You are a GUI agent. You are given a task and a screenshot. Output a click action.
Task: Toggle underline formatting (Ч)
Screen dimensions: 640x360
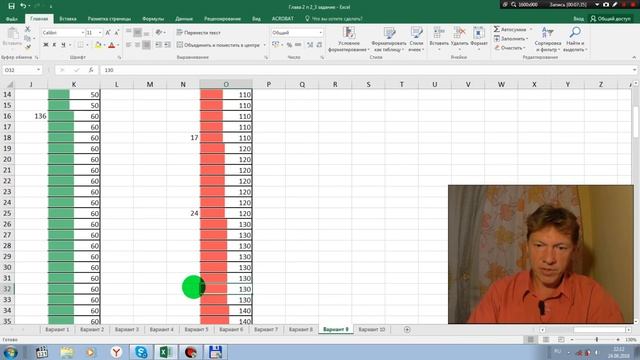[x=63, y=45]
